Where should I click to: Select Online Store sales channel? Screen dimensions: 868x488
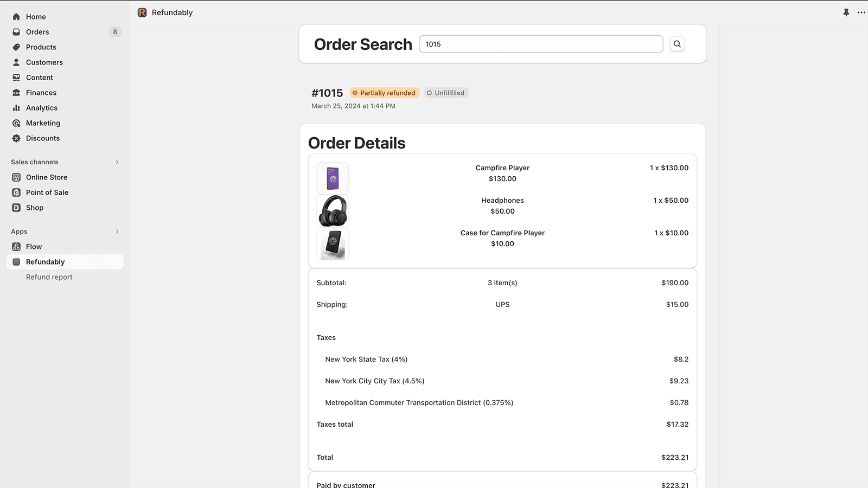click(47, 177)
